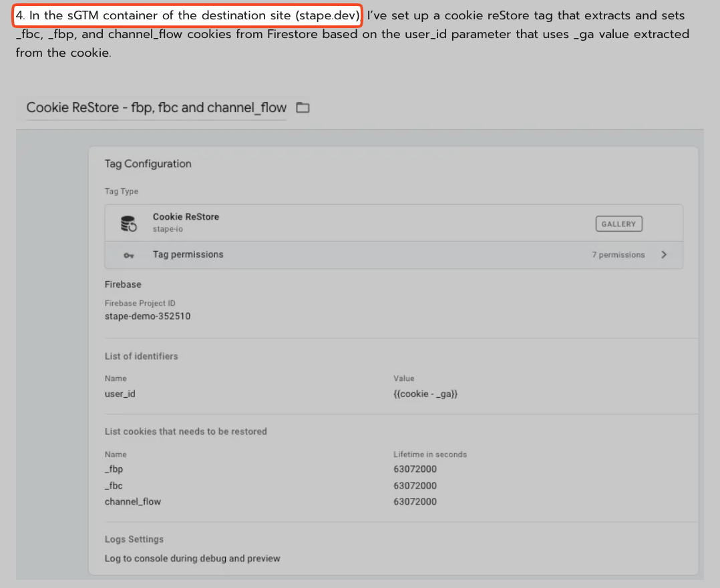This screenshot has width=720, height=588.
Task: Click the List cookies that needs to be restored heading
Action: point(186,431)
